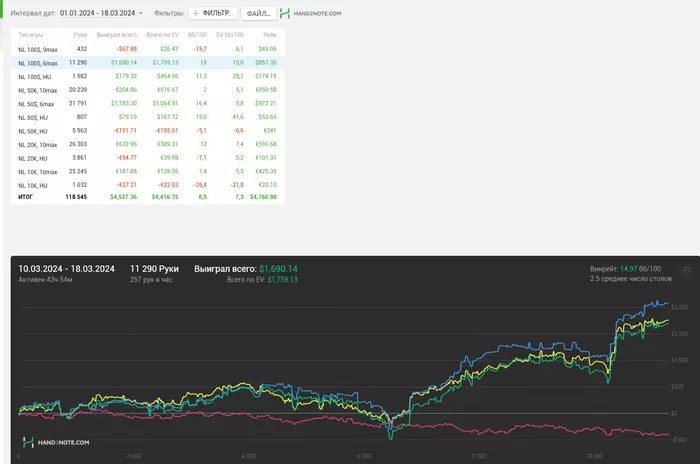Viewport: 700px width, 464px height.
Task: Click total winnings $4,527.36 cell
Action: tap(124, 197)
